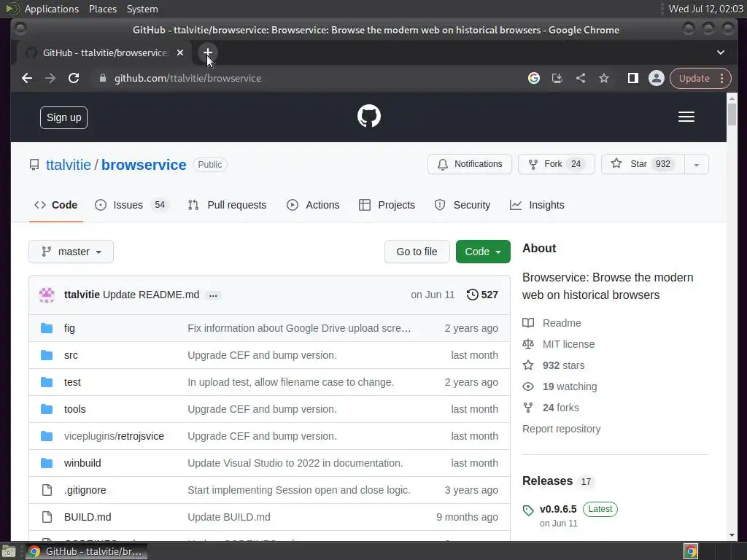Fork the repository with Fork button
The image size is (747, 560).
[557, 164]
